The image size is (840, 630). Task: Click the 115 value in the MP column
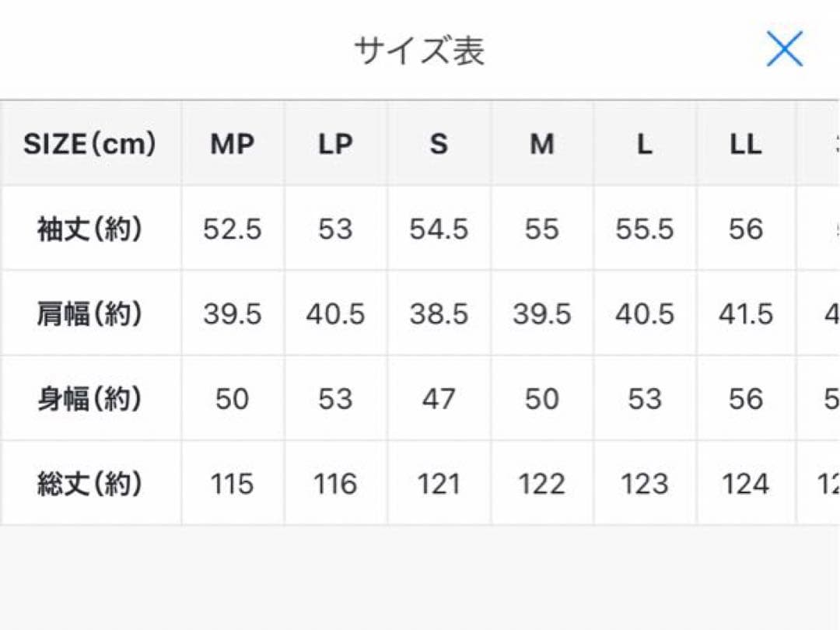tap(233, 483)
